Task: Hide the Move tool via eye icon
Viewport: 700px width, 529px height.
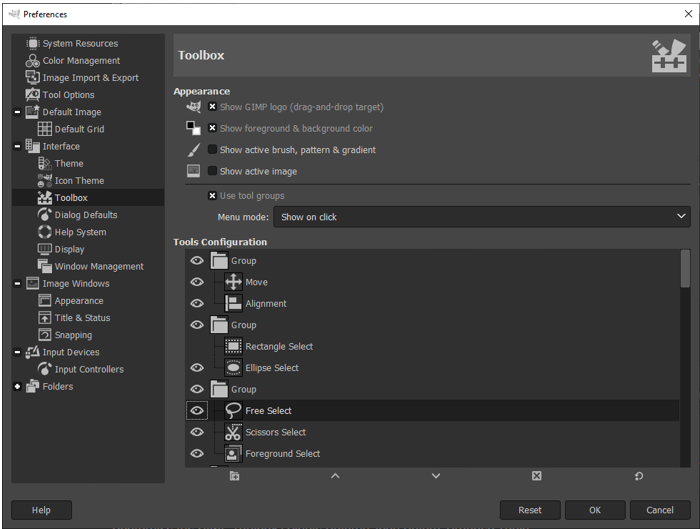Action: coord(197,282)
